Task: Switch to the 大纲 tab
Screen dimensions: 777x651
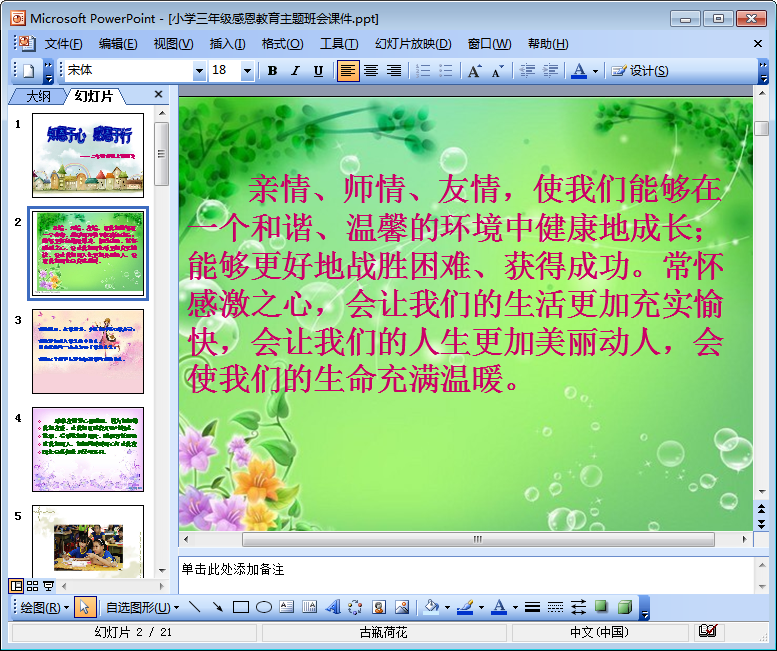Action: 38,96
